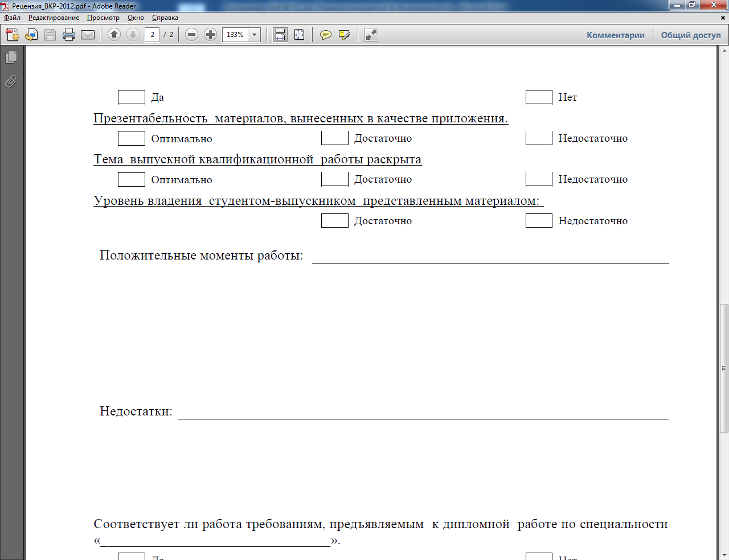The height and width of the screenshot is (560, 729).
Task: Check Достаточно under Тема выпускной работы раскрыта
Action: tap(335, 179)
